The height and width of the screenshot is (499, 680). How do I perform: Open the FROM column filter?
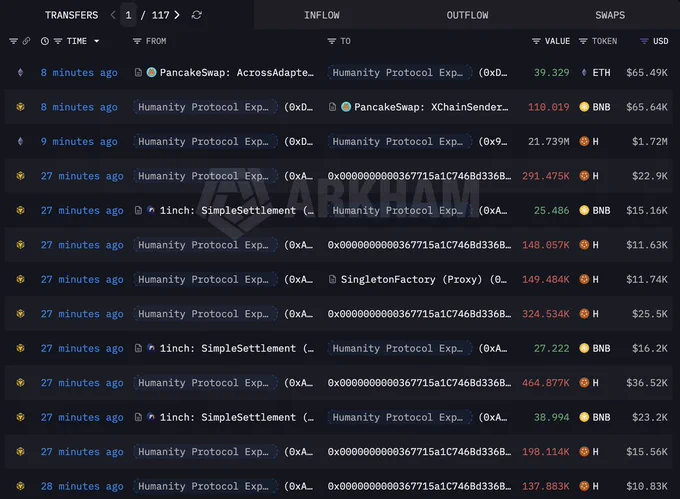click(x=137, y=41)
